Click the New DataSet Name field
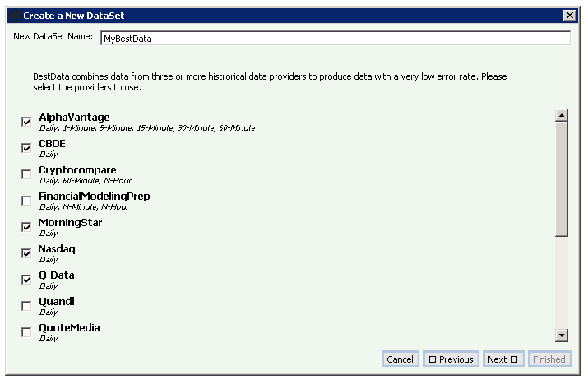The height and width of the screenshot is (384, 588). pyautogui.click(x=335, y=38)
